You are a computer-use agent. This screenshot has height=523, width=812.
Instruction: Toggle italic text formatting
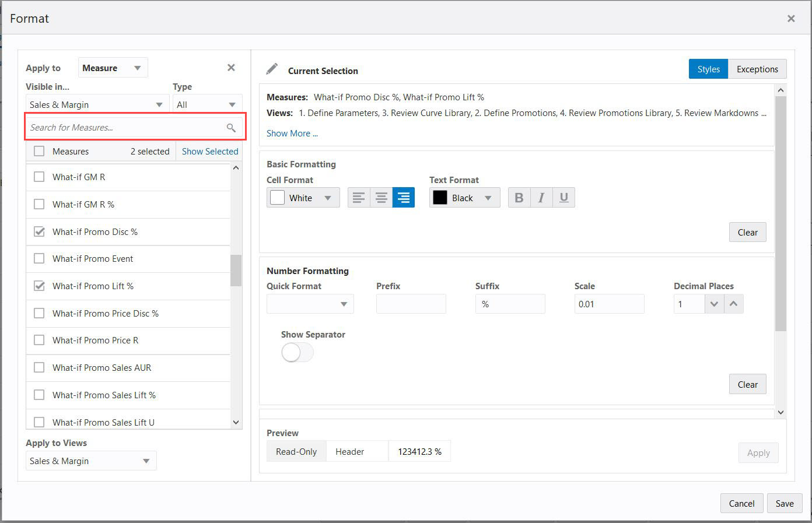541,198
